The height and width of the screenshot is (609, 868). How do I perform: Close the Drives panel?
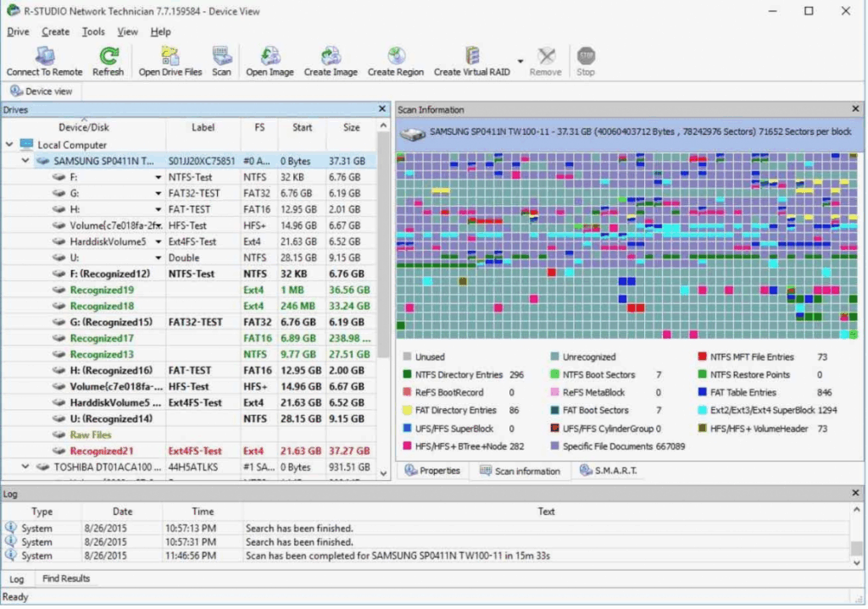[382, 109]
